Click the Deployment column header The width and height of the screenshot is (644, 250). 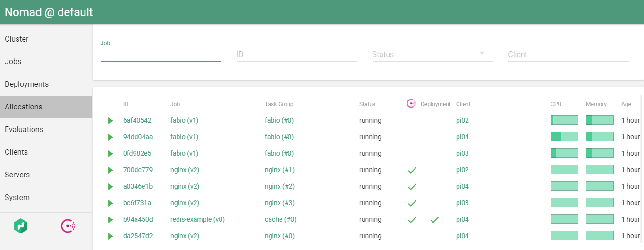click(x=436, y=104)
